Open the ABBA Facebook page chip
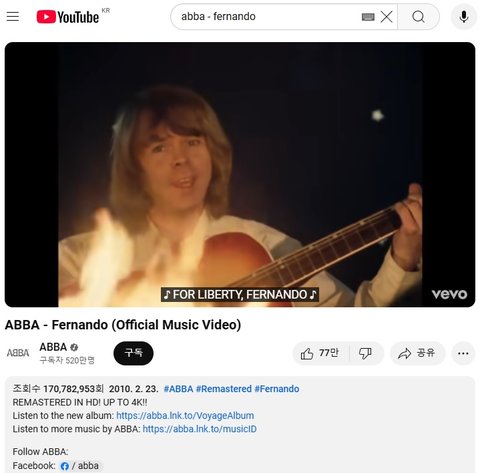The height and width of the screenshot is (473, 480). pyautogui.click(x=80, y=466)
